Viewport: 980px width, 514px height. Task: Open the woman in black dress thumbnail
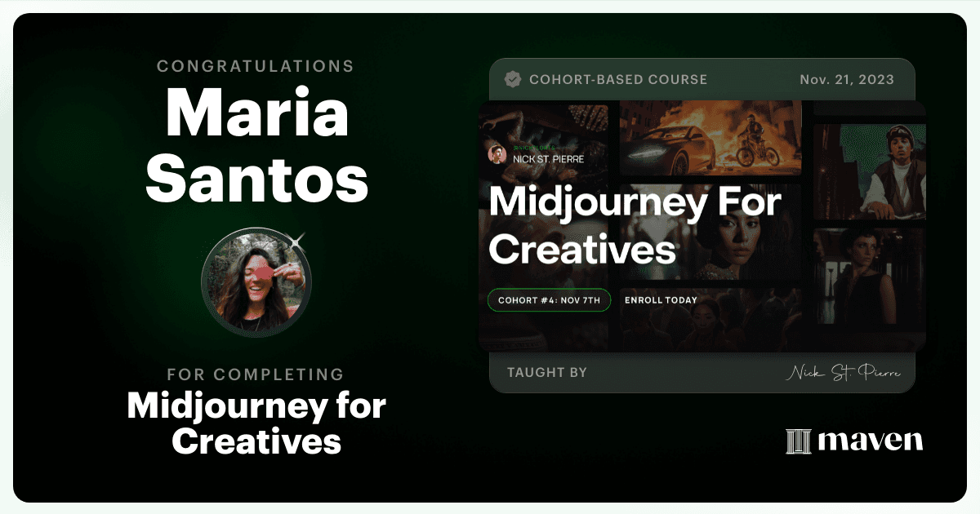869,277
